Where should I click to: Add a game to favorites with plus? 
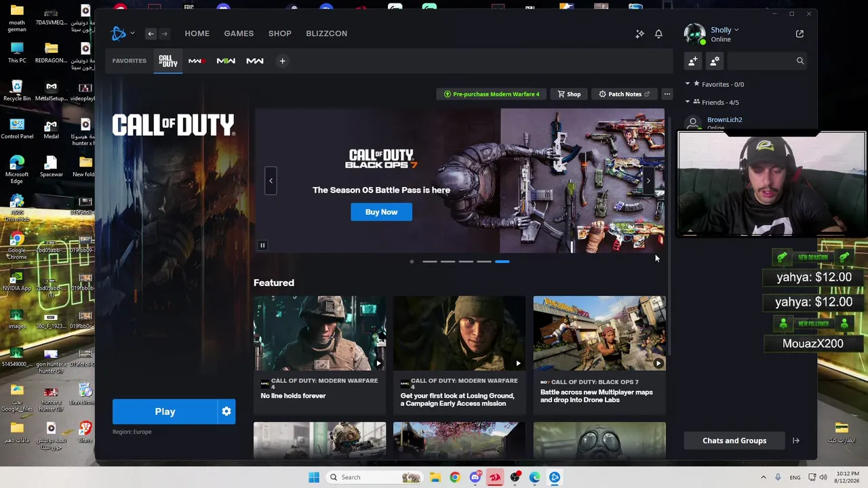282,61
